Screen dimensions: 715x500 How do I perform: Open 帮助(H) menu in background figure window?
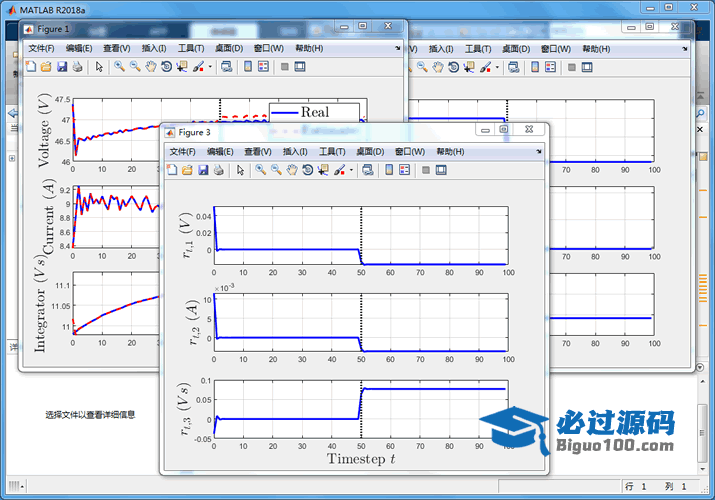pos(596,49)
